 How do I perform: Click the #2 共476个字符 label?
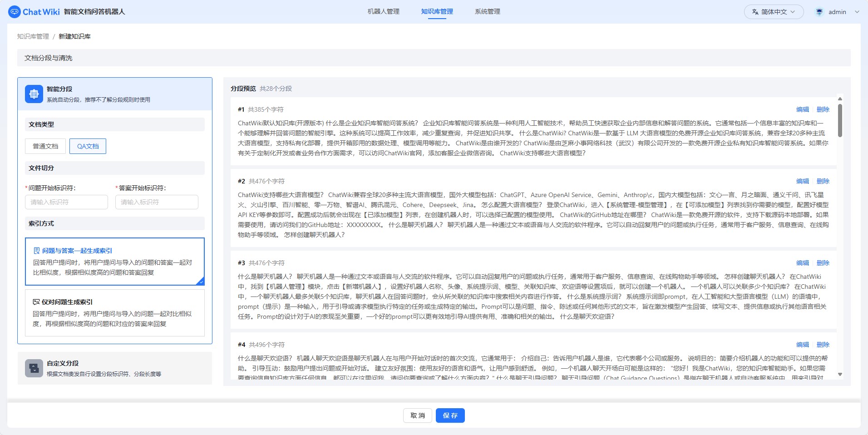click(261, 181)
